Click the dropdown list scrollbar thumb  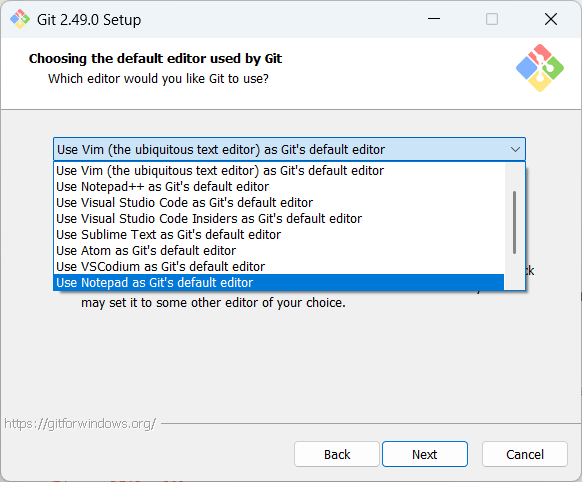[514, 223]
